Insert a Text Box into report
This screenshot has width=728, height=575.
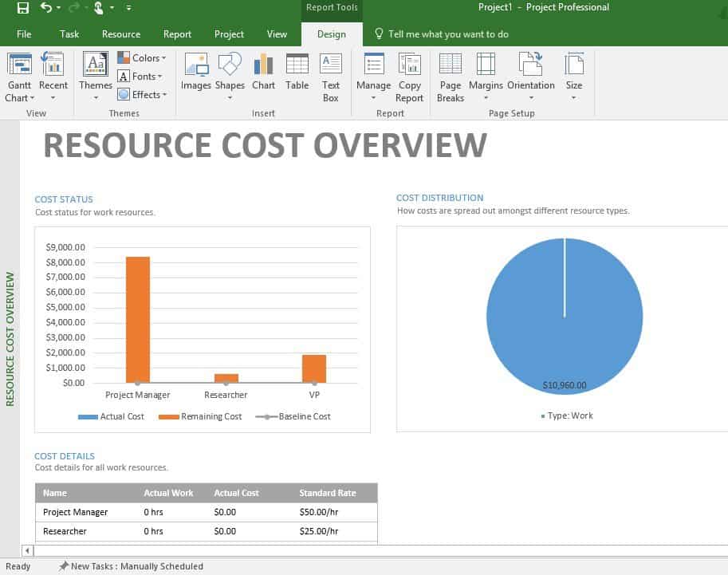pyautogui.click(x=331, y=77)
